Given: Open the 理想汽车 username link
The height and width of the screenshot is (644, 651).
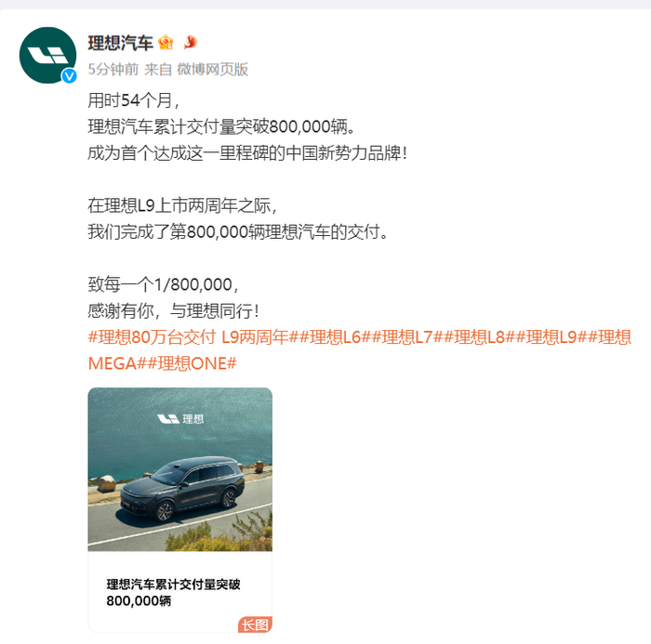Looking at the screenshot, I should click(120, 43).
